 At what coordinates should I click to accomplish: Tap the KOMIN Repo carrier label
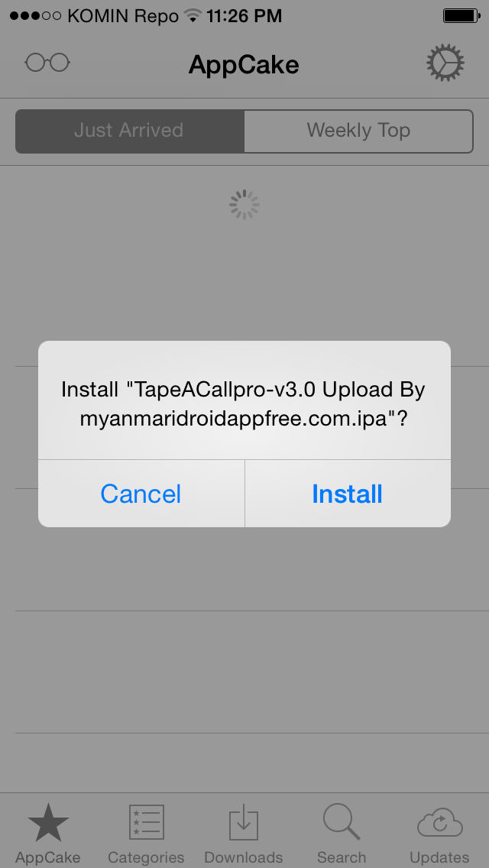click(x=123, y=17)
